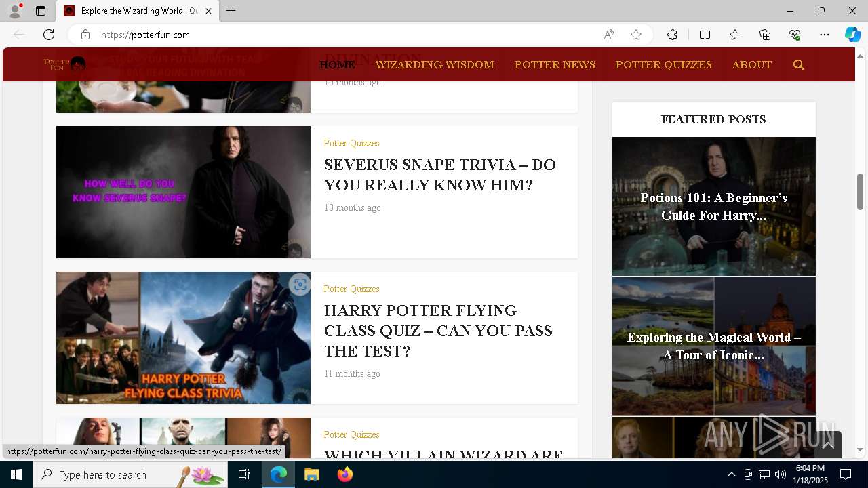
Task: Open Potions 101 featured post
Action: 713,206
